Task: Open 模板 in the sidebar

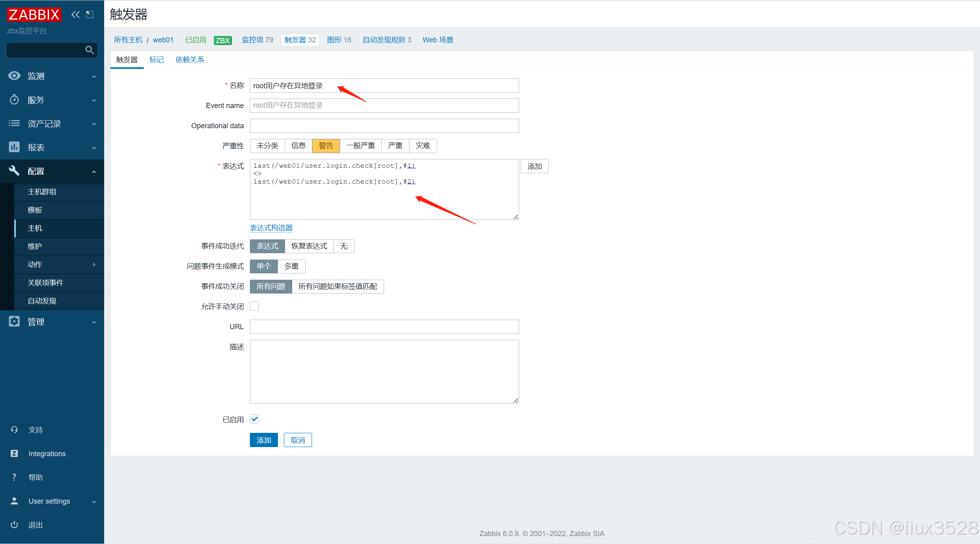Action: click(x=59, y=210)
